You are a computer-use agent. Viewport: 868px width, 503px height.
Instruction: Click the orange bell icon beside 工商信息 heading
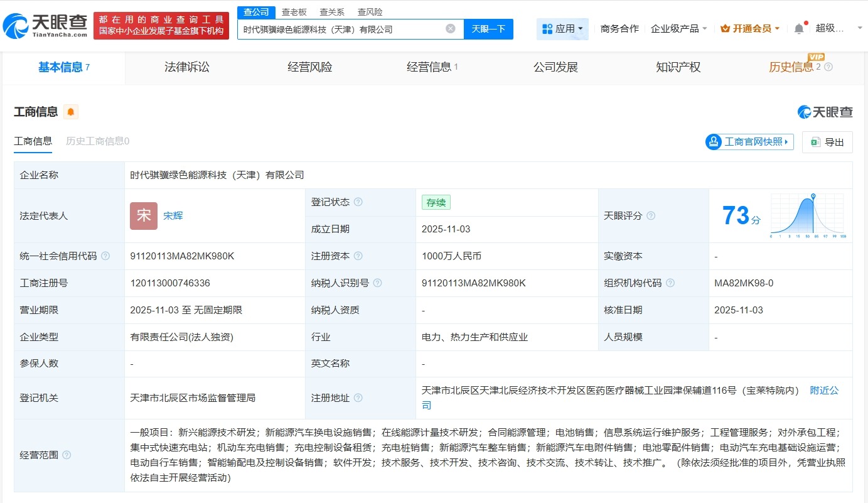(x=71, y=111)
